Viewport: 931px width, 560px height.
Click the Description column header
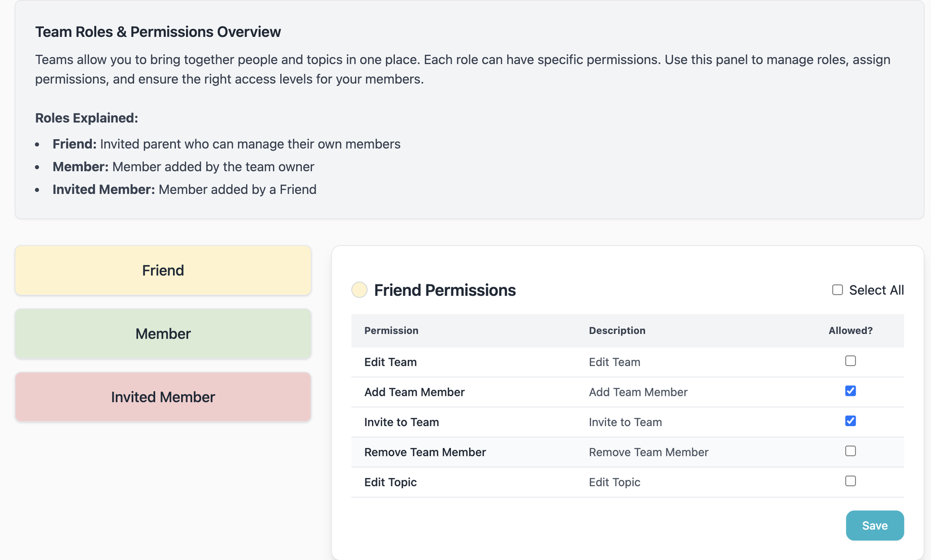click(617, 331)
